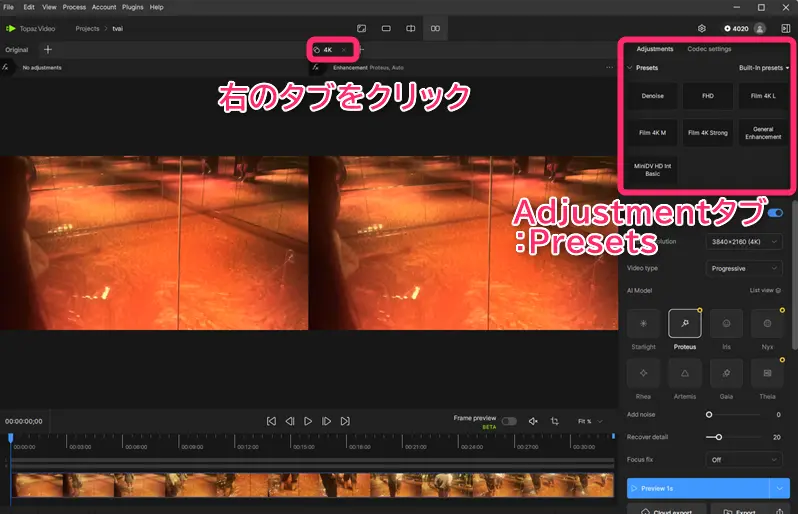This screenshot has width=798, height=514.
Task: Select the picture-in-picture view layout icon
Action: coord(361,28)
